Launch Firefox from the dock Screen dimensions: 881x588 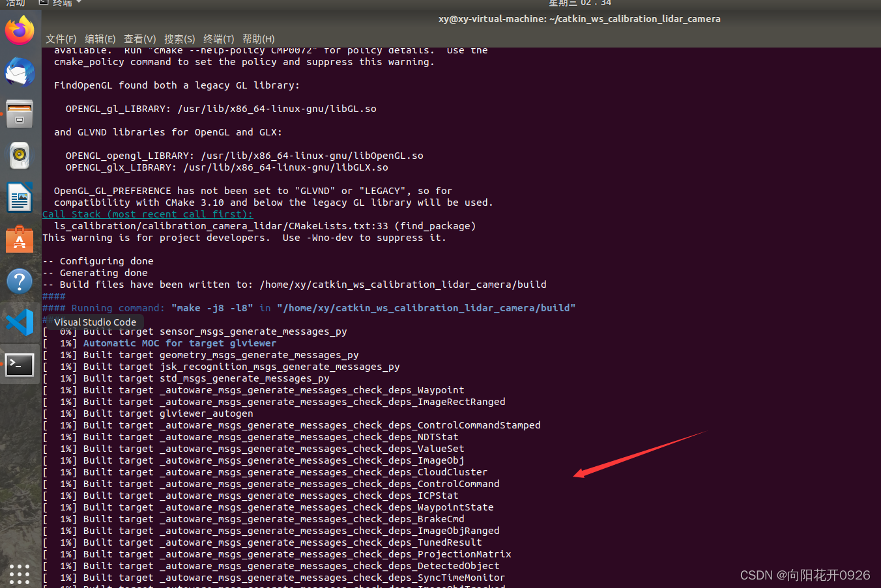[20, 30]
